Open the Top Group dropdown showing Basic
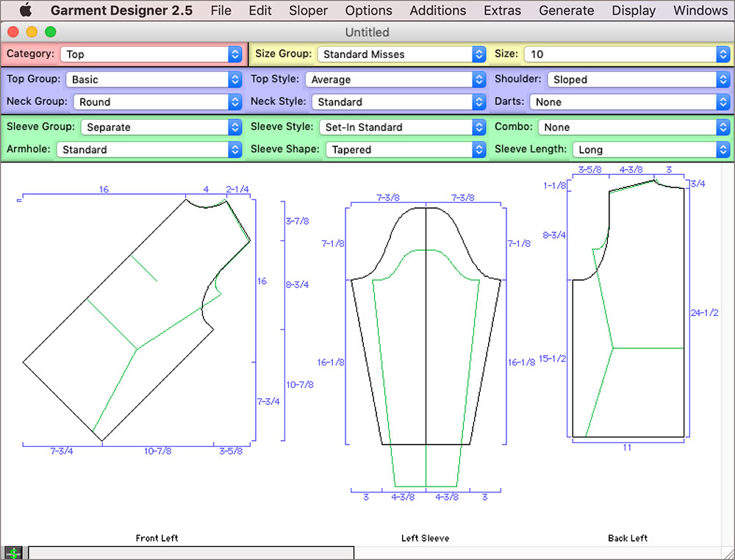 pos(154,79)
